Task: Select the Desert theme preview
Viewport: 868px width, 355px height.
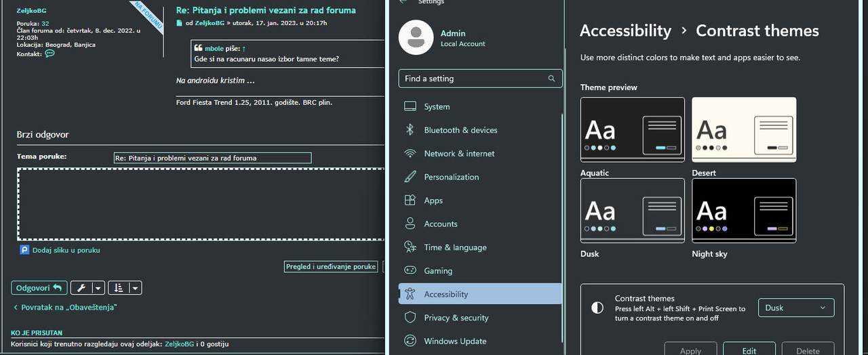Action: click(x=744, y=129)
